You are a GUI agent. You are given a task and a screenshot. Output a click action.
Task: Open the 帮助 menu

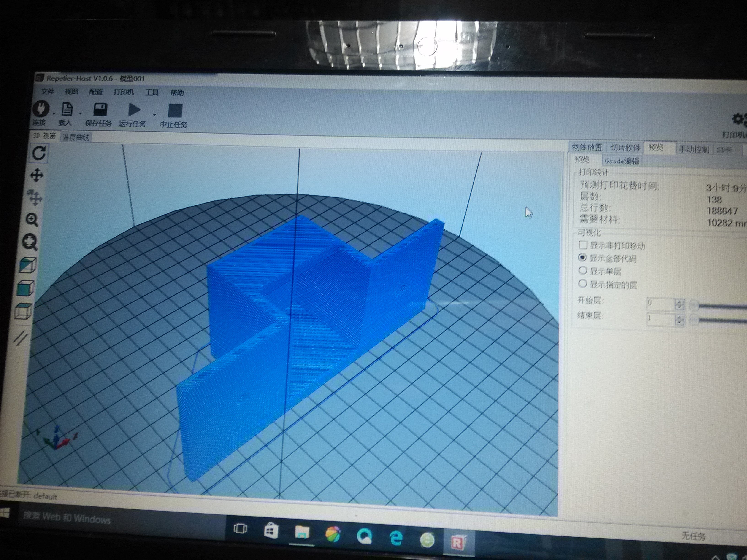pos(177,93)
